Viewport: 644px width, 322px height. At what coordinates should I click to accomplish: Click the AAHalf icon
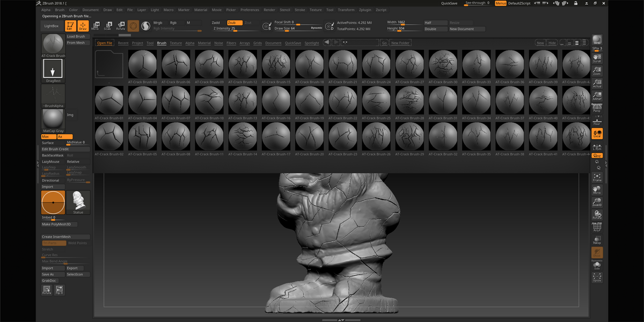[x=597, y=95]
